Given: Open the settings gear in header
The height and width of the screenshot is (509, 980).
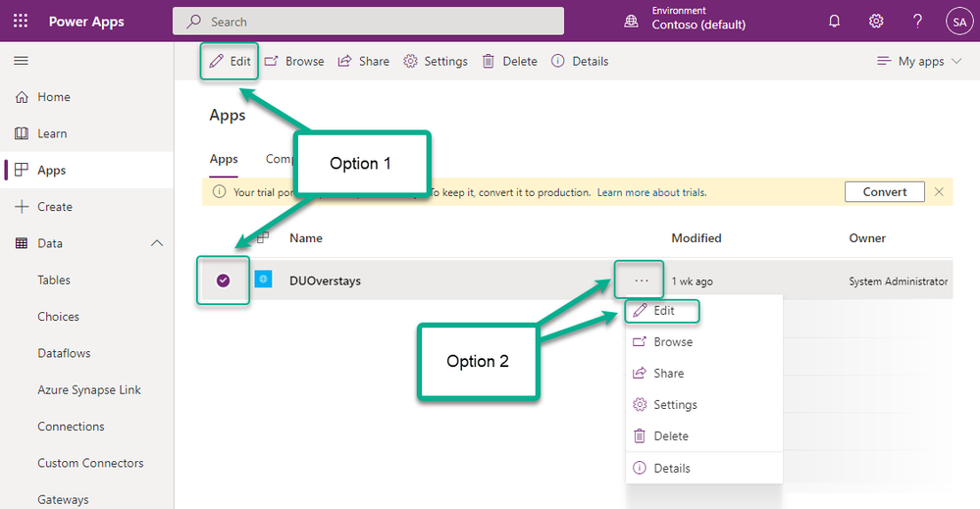Looking at the screenshot, I should (876, 22).
